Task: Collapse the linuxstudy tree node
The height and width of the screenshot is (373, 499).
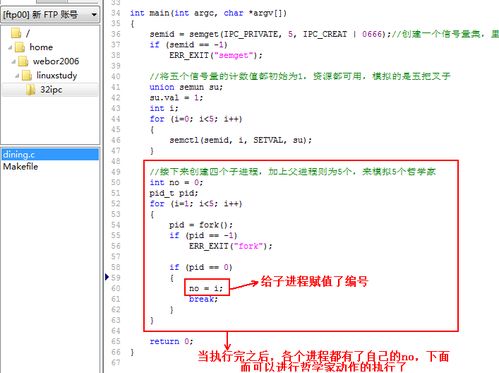Action: pyautogui.click(x=17, y=76)
